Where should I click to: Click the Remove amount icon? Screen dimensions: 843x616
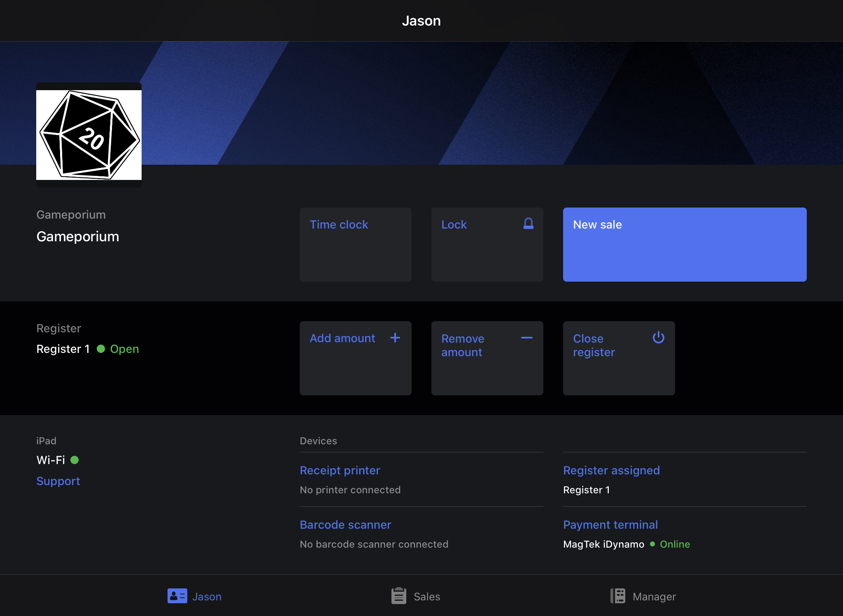(527, 338)
